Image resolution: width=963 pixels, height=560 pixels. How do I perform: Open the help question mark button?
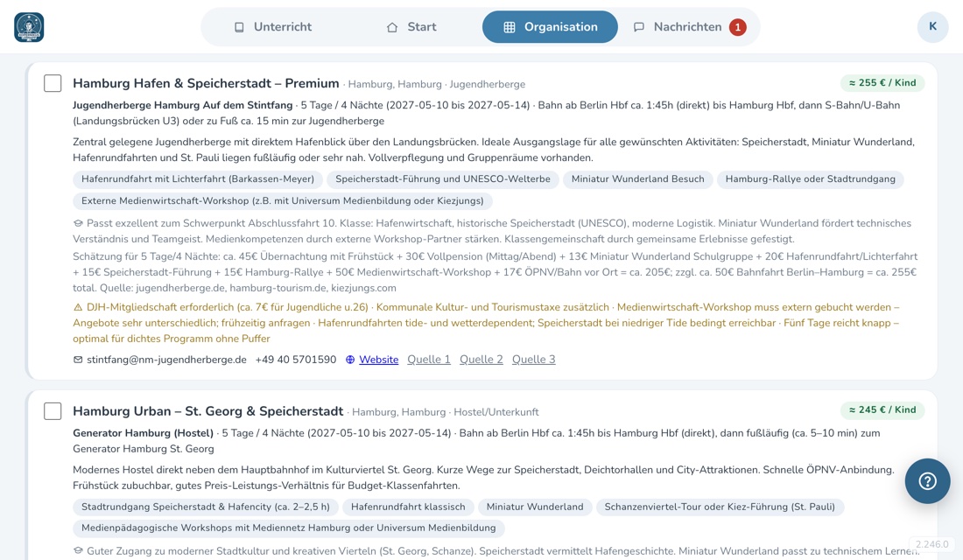point(927,480)
